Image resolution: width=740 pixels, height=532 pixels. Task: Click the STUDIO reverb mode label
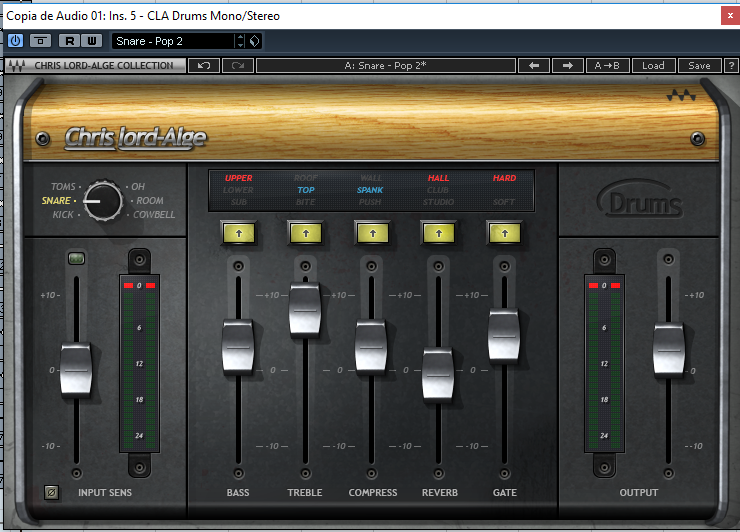tap(438, 202)
